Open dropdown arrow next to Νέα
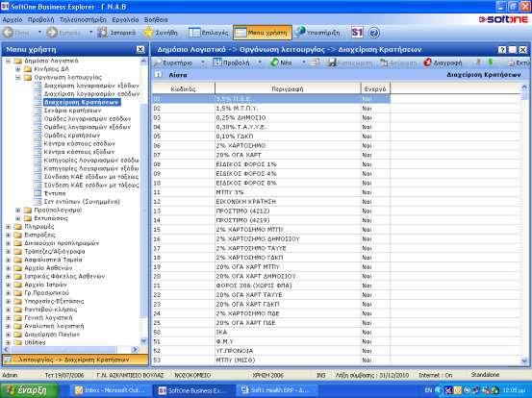Image resolution: width=532 pixels, height=398 pixels. click(x=304, y=62)
